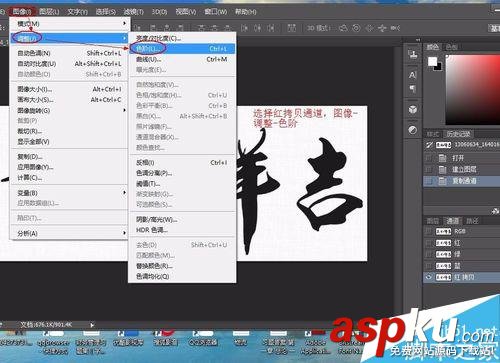Choose 亮度/对比度(C) from the submenu
The image size is (500, 363).
(182, 38)
